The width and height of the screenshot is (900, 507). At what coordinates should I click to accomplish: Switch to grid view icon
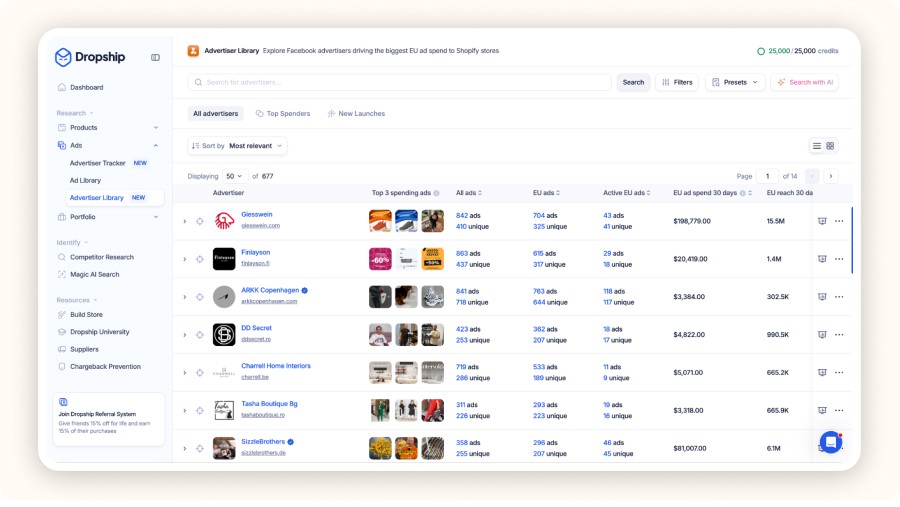(830, 146)
